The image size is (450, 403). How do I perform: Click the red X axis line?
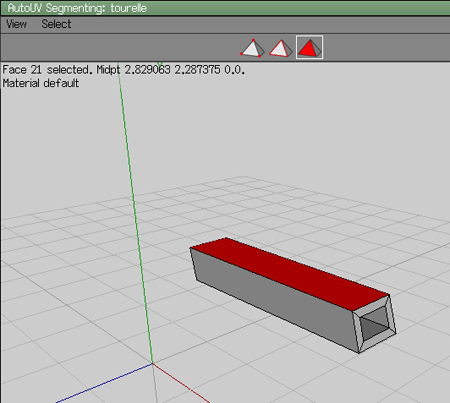tap(181, 383)
